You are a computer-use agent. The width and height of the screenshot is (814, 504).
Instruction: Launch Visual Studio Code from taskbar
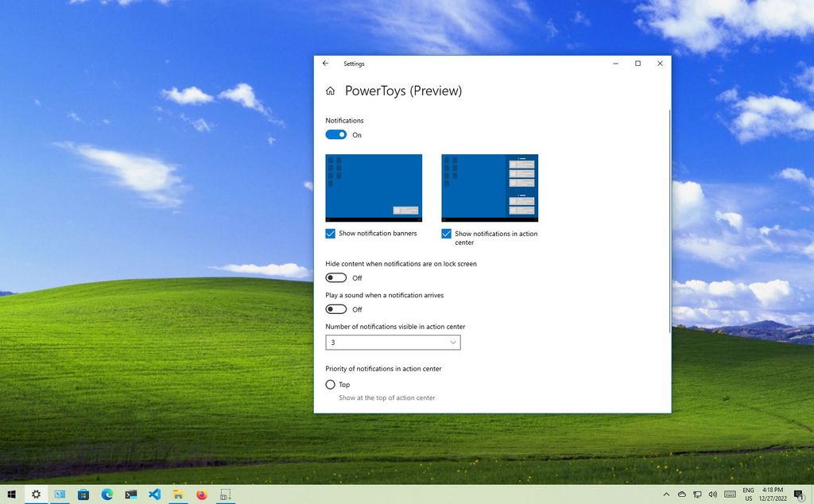click(x=155, y=494)
